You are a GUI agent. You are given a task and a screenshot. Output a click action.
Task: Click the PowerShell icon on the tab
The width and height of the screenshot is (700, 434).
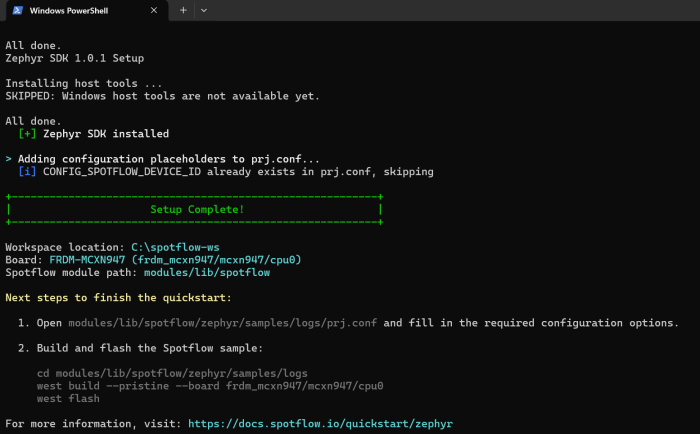pyautogui.click(x=17, y=10)
